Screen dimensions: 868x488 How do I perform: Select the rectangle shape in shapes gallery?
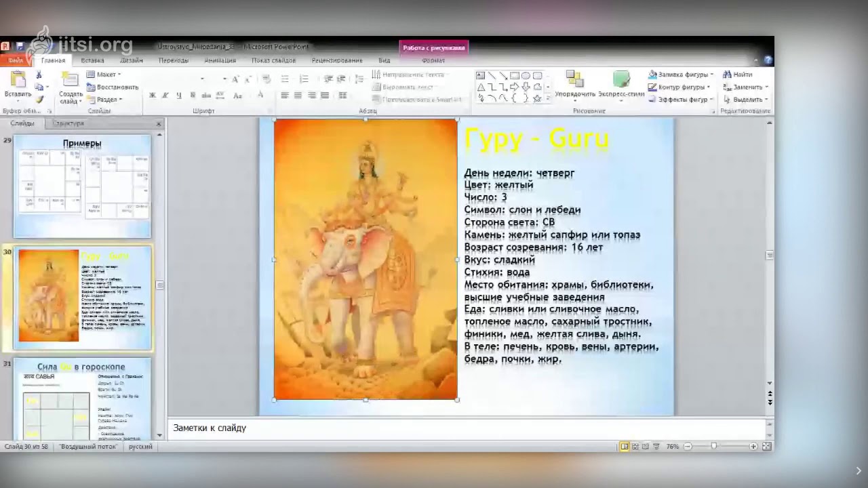(x=514, y=75)
